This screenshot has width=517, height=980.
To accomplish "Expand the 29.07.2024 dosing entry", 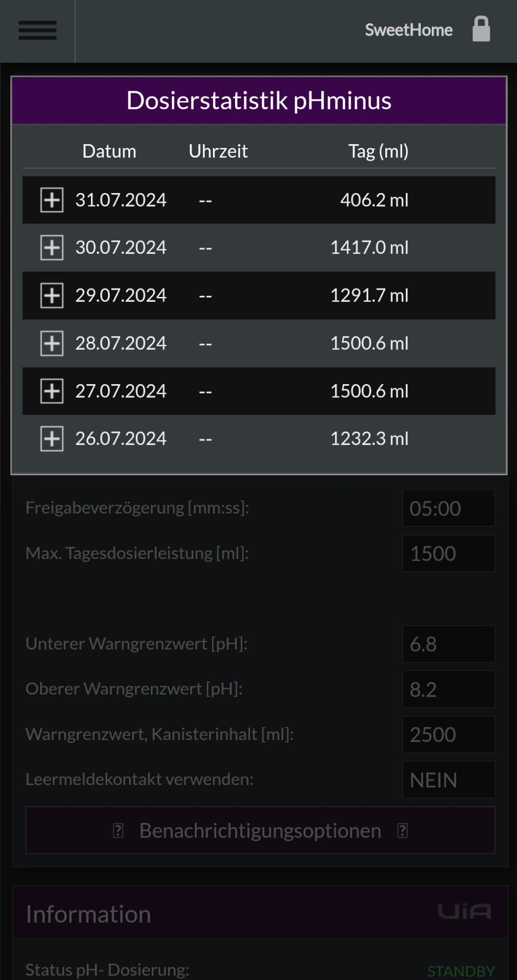I will click(x=51, y=295).
